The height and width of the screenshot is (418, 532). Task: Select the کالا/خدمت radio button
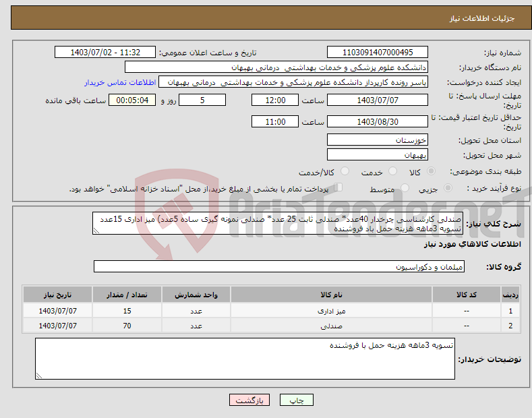coord(345,171)
